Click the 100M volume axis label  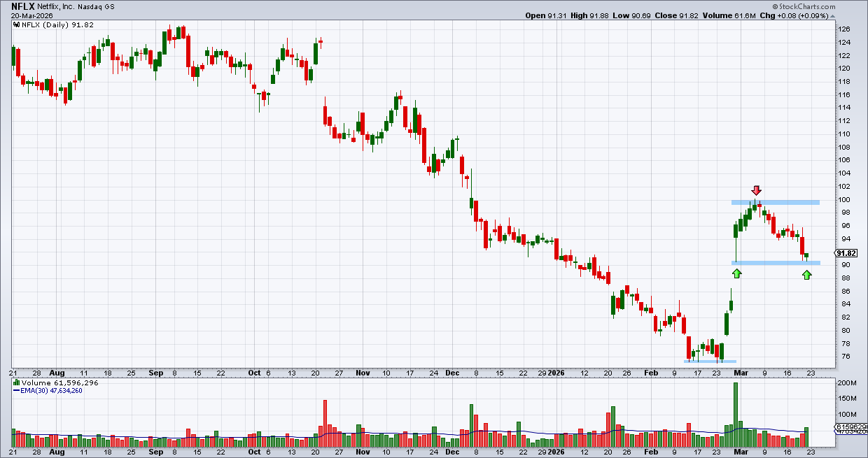tap(847, 415)
